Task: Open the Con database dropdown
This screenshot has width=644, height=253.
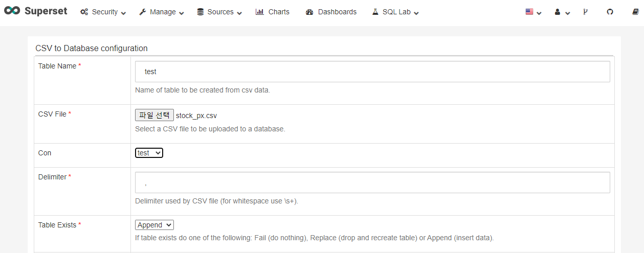Action: pyautogui.click(x=149, y=153)
